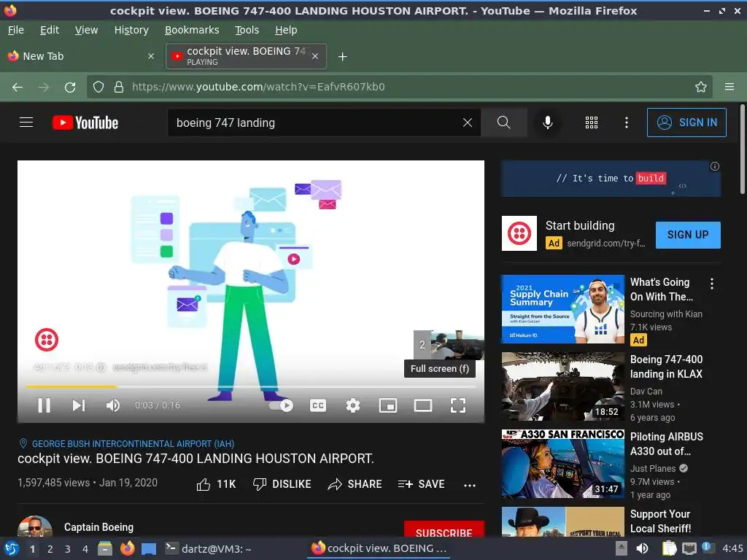Close the cockpit view YouTube tab
The width and height of the screenshot is (747, 560).
315,56
